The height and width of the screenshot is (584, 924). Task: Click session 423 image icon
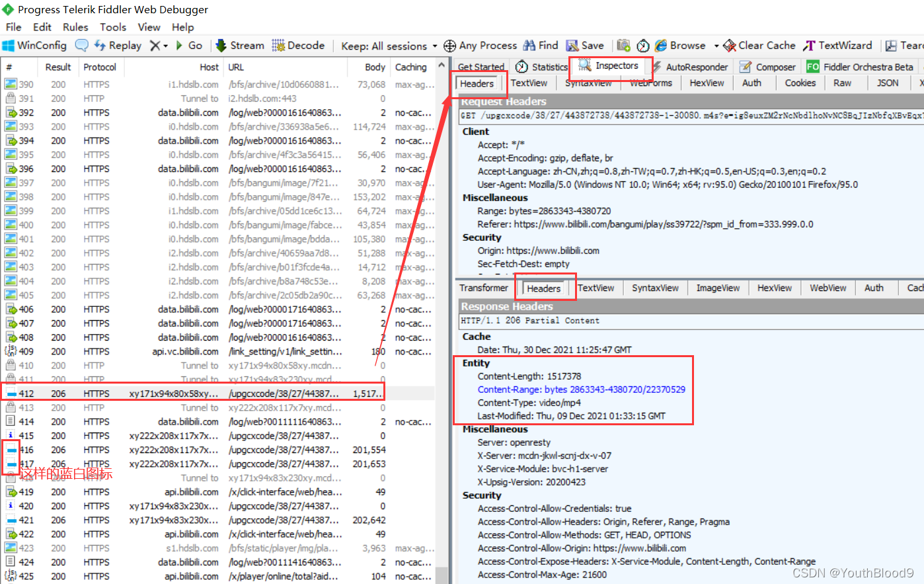11,548
